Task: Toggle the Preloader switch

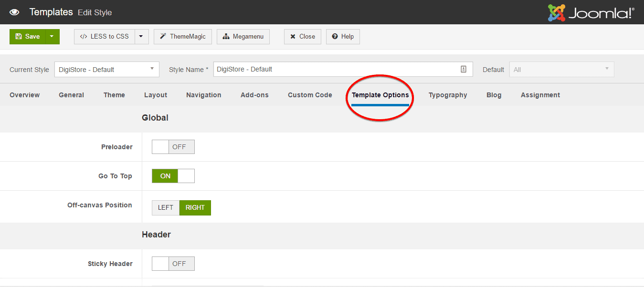Action: point(173,147)
